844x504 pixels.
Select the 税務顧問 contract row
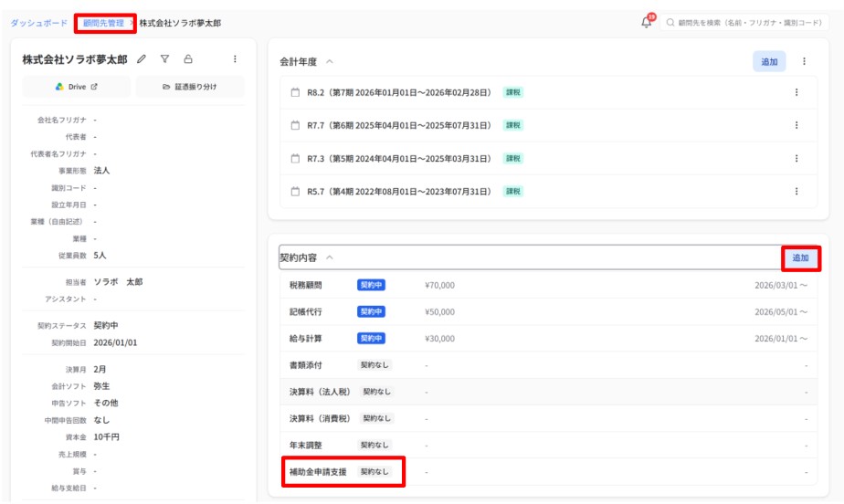548,285
